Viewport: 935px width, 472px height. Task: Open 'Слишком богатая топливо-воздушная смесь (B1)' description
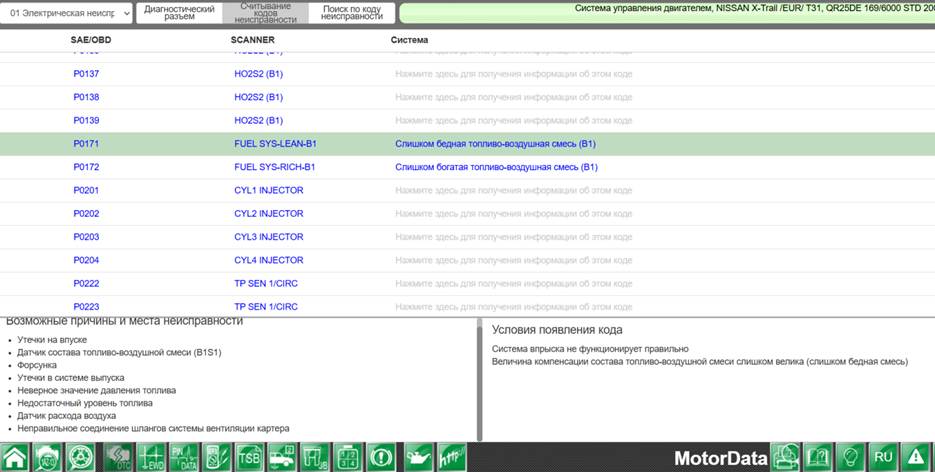(497, 167)
